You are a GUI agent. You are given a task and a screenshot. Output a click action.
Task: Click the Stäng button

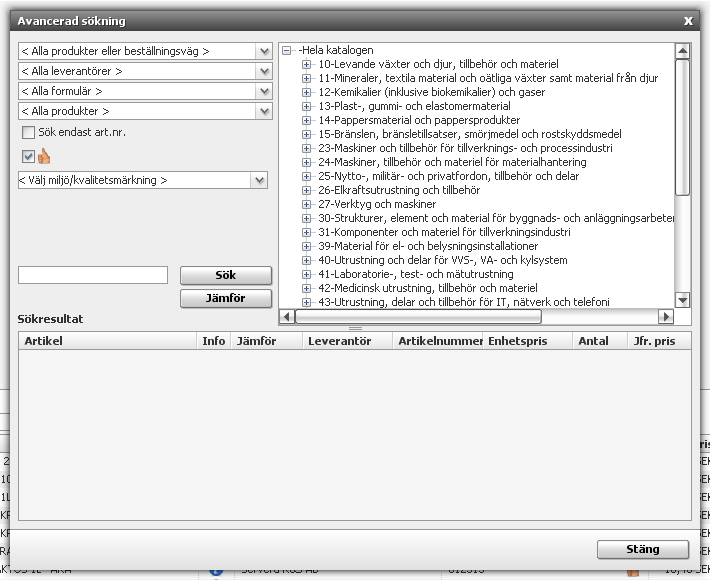coord(643,549)
